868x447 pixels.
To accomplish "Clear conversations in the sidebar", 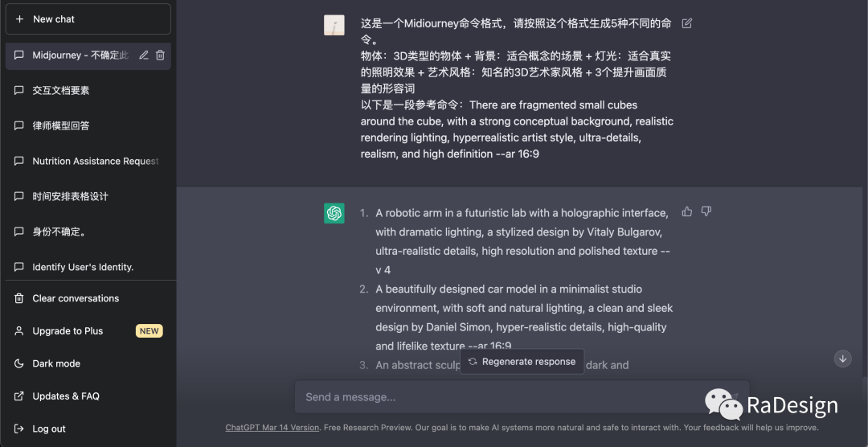I will click(76, 298).
